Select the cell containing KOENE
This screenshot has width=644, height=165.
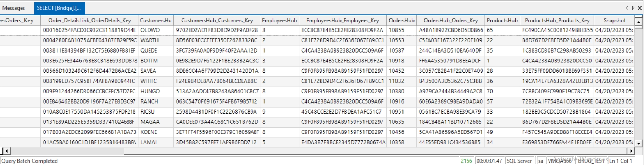point(156,132)
